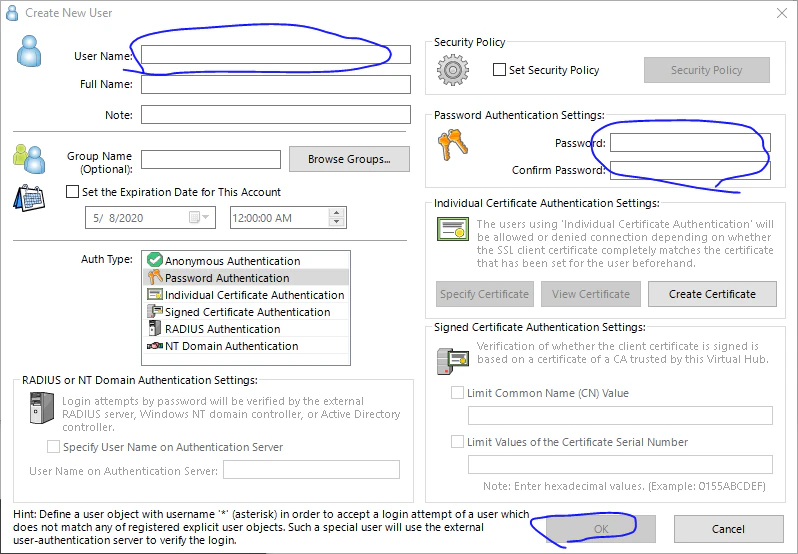Click the NT Domain Authentication row icon
Viewport: 798px width, 554px height.
[x=155, y=346]
